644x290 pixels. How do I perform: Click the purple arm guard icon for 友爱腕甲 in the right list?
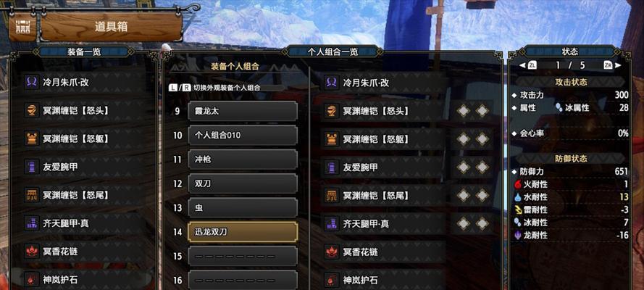tap(332, 167)
